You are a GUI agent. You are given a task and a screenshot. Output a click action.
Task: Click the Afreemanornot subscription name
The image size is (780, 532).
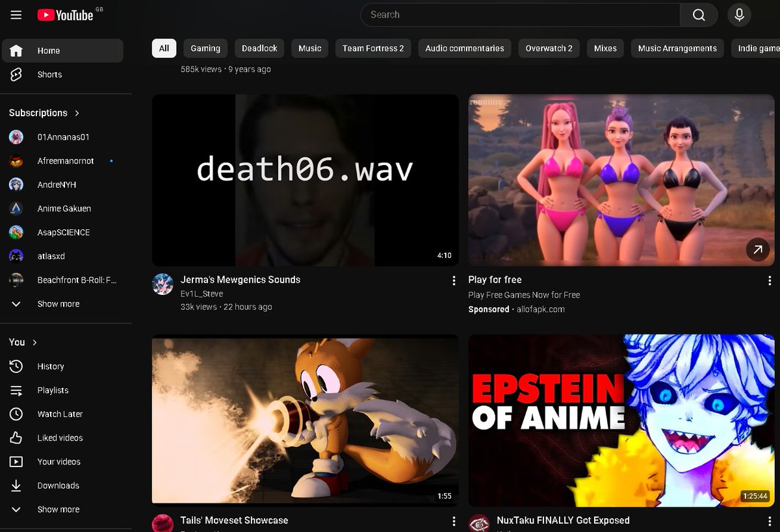[66, 161]
